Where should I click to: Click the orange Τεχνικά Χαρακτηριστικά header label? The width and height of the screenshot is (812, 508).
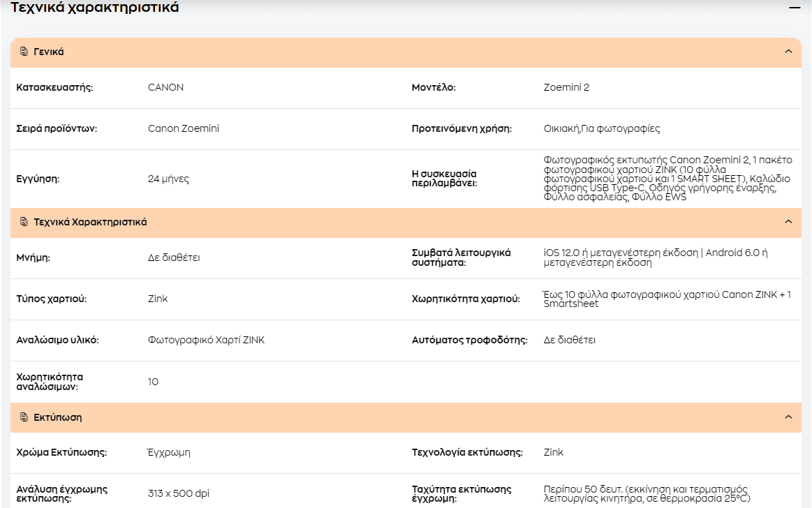tap(90, 222)
